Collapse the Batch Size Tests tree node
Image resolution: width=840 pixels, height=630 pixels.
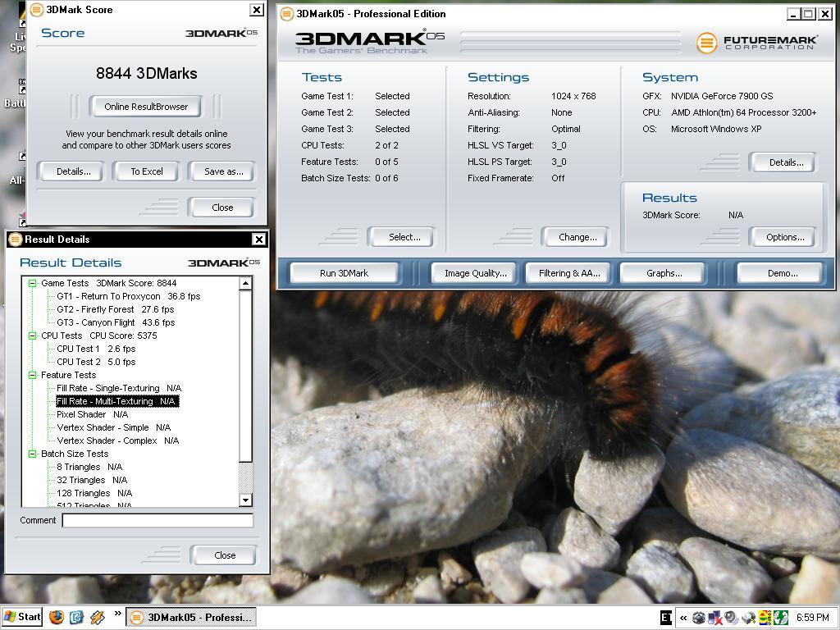[x=32, y=454]
